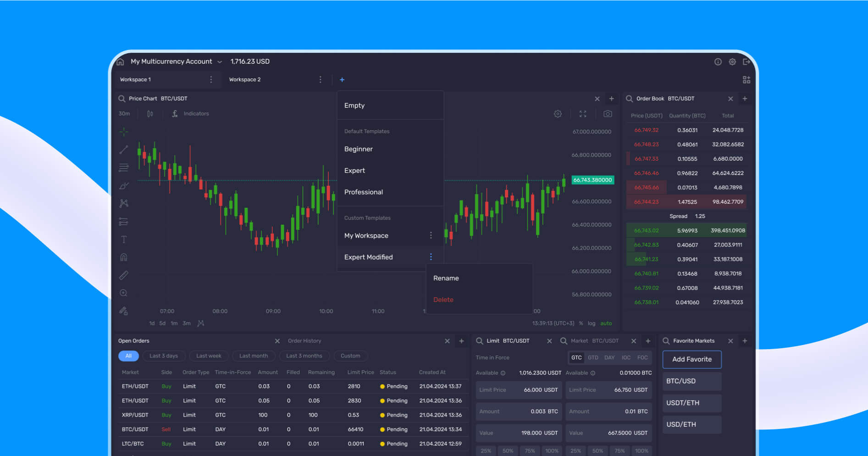This screenshot has width=868, height=456.
Task: Add panel next to Order History tab
Action: tap(461, 341)
